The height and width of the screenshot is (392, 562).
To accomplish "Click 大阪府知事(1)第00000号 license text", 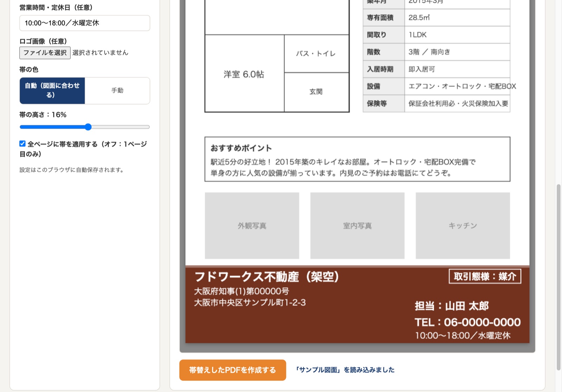I will pyautogui.click(x=242, y=291).
